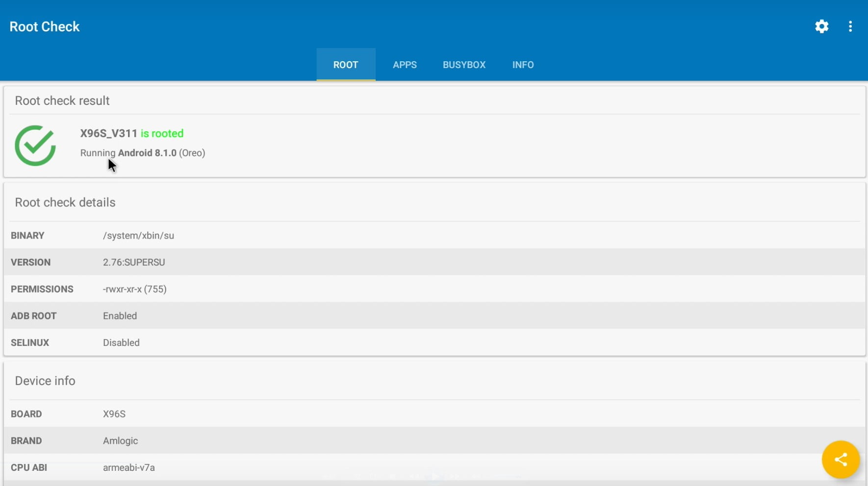Click the CPU ABI value 'armeabi-v7a'
This screenshot has height=486, width=868.
click(x=129, y=467)
